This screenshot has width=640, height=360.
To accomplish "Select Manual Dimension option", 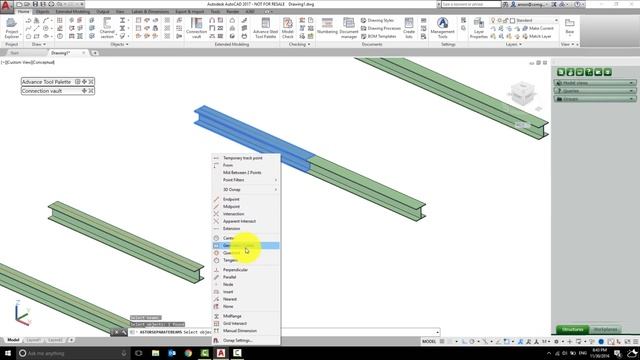I will [x=246, y=331].
